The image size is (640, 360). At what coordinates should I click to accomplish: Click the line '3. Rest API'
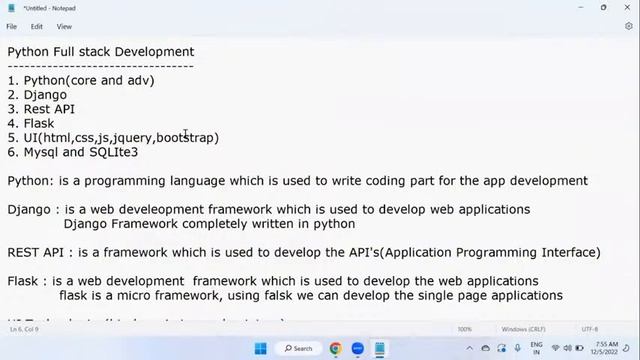pos(41,109)
